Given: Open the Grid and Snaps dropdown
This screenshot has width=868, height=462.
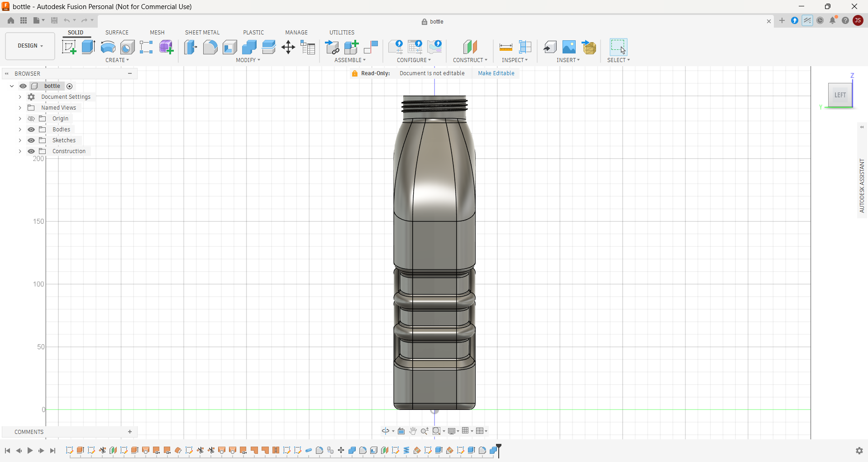Looking at the screenshot, I should [x=467, y=431].
